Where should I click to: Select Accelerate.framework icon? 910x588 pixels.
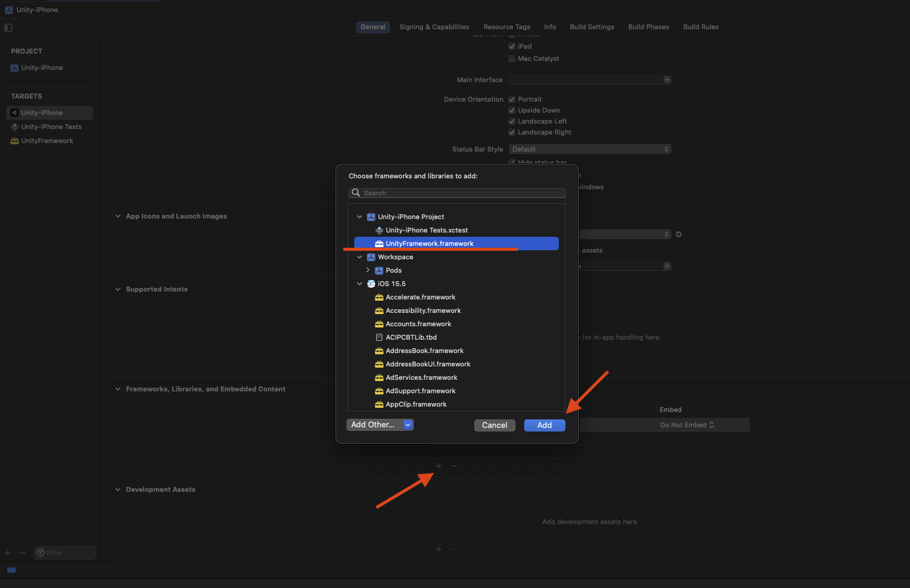coord(379,297)
